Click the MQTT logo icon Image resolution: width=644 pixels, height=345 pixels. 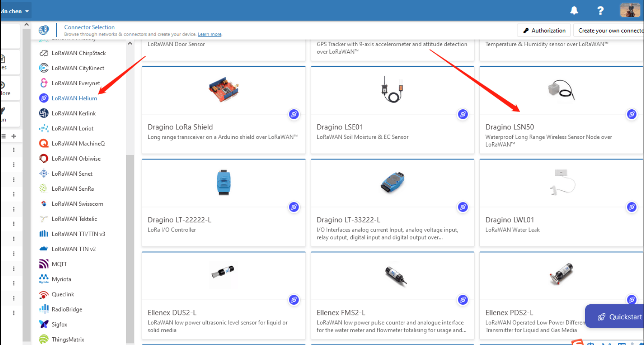tap(44, 264)
